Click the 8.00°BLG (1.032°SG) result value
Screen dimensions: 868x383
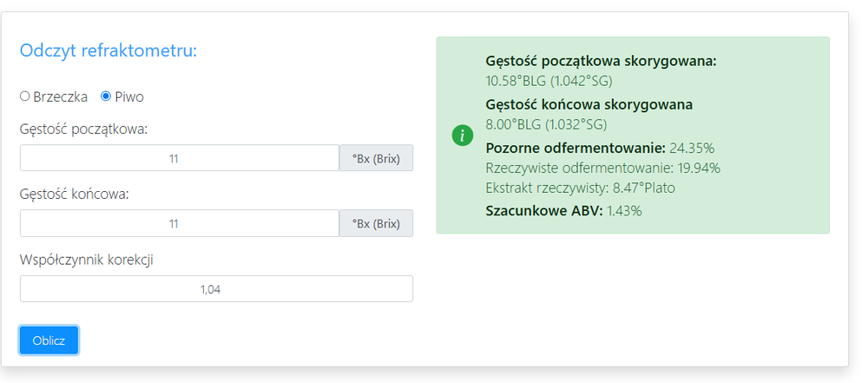(546, 124)
